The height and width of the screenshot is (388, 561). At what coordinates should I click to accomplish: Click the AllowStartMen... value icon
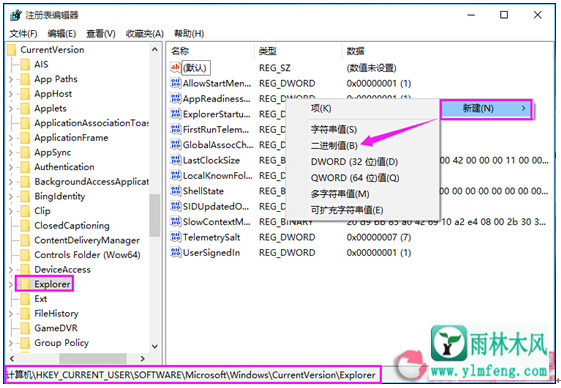175,83
